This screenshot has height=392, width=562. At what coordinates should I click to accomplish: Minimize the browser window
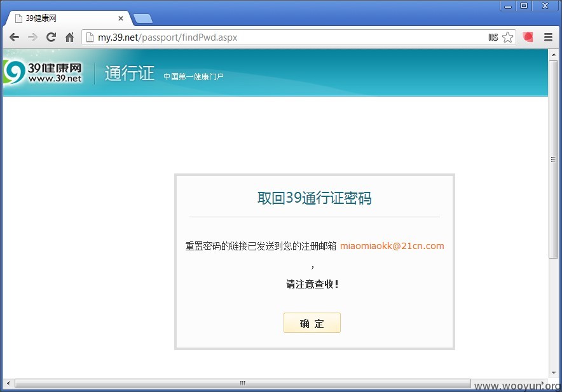point(508,6)
